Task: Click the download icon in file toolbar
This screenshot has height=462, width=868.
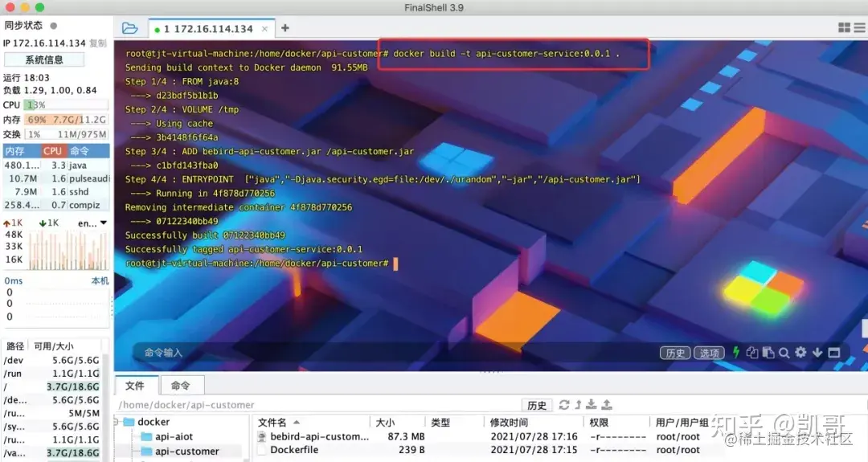Action: pos(592,405)
